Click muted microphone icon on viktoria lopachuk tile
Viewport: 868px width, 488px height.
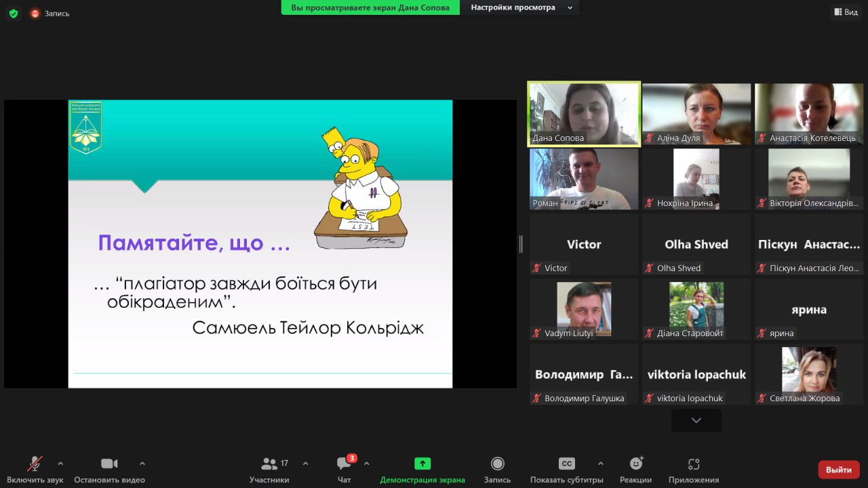[650, 399]
